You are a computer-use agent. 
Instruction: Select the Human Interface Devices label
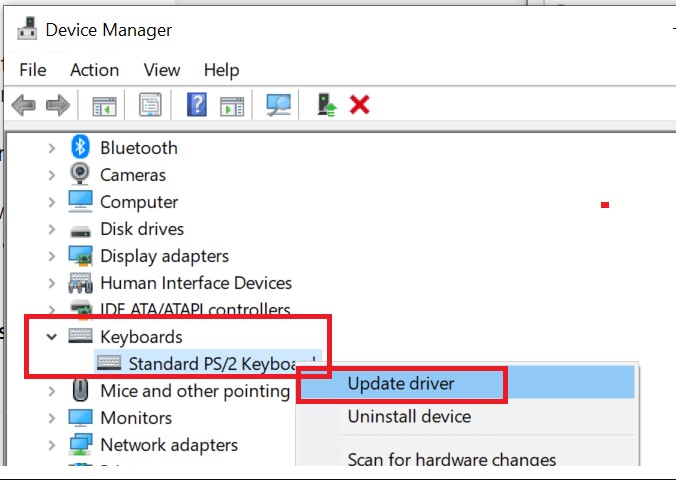pos(196,283)
